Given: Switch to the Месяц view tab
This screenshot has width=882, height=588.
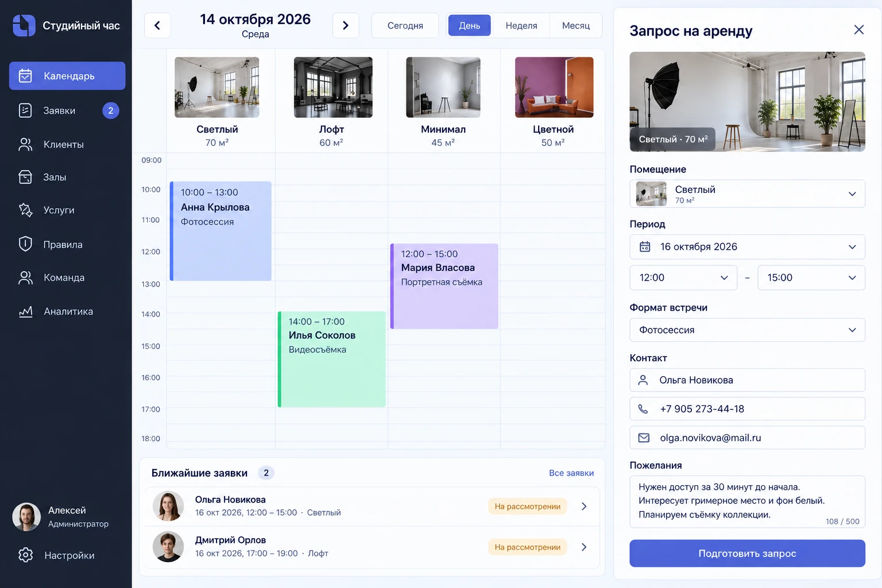Looking at the screenshot, I should (x=576, y=25).
